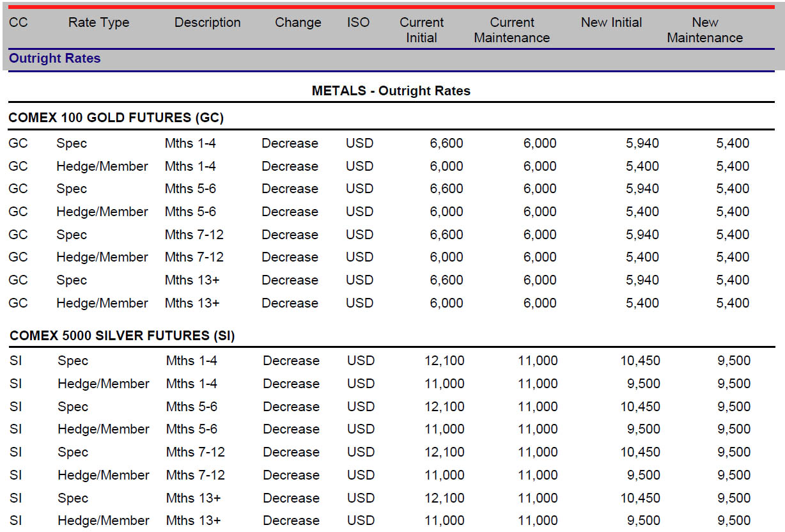Click the New Initial column header
The width and height of the screenshot is (785, 532).
coord(612,22)
